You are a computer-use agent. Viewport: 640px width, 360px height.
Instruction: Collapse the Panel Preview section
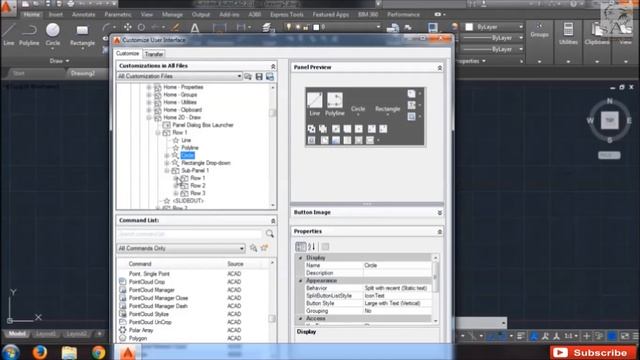pos(440,67)
